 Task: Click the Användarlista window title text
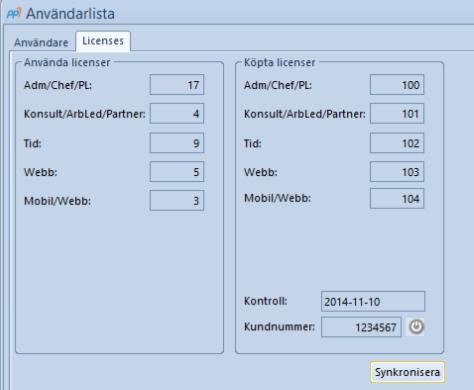click(x=70, y=14)
